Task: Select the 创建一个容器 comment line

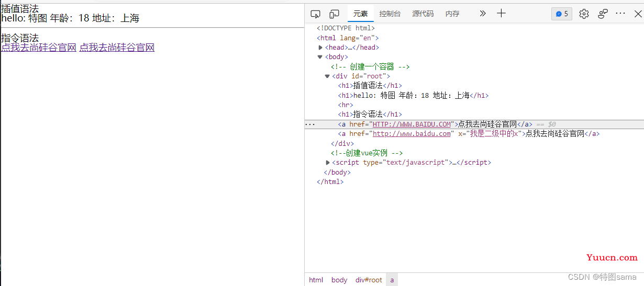Action: [x=370, y=67]
